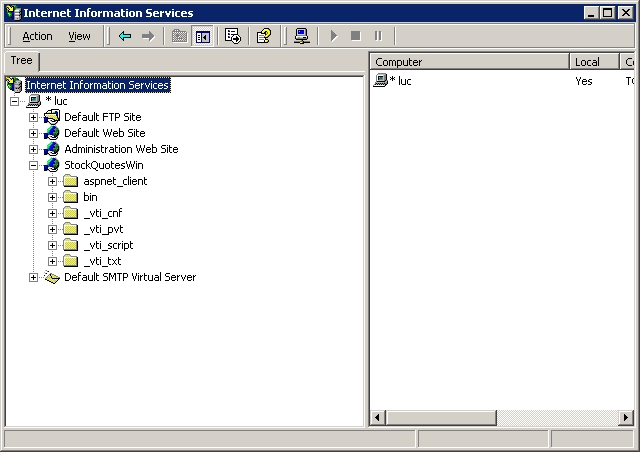Select the * luc tree item
Screen dimensions: 640x452
point(56,101)
